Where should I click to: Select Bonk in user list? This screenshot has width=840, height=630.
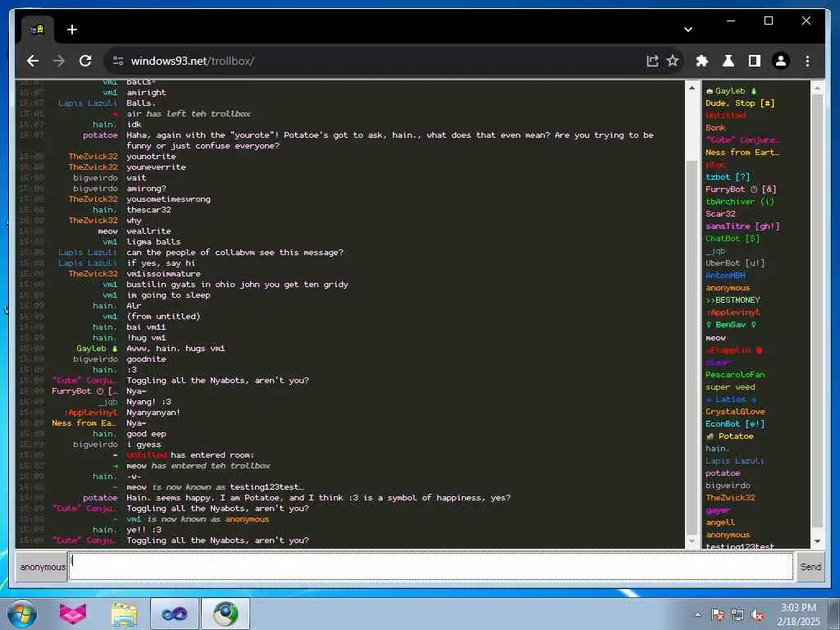point(715,127)
